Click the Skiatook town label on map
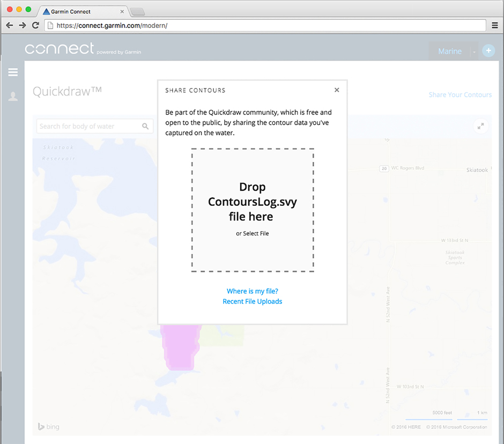 click(477, 170)
